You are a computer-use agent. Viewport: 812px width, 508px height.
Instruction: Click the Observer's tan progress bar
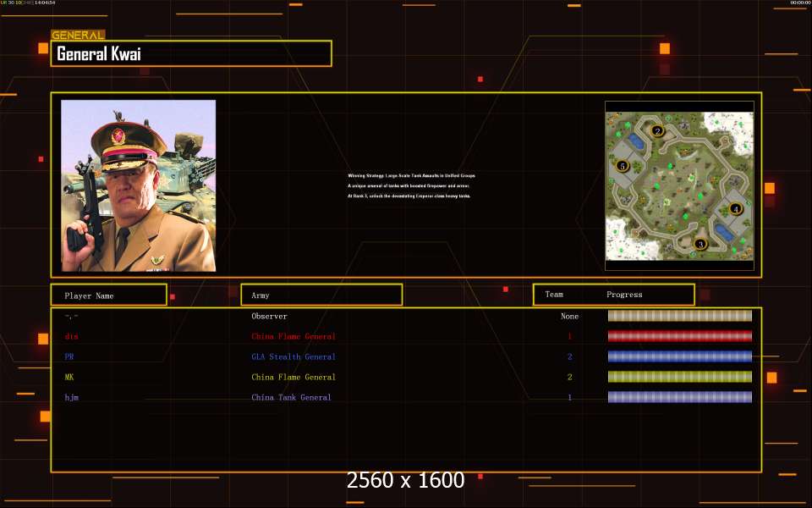(x=679, y=316)
